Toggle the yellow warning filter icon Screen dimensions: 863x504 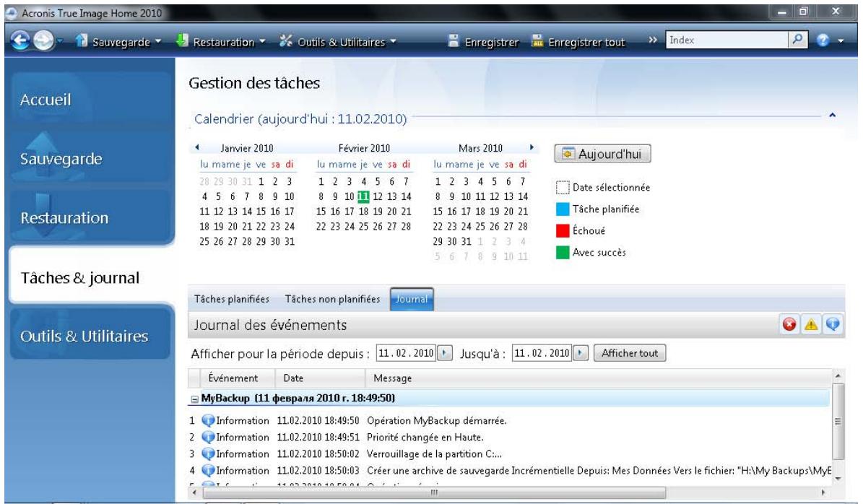point(811,325)
